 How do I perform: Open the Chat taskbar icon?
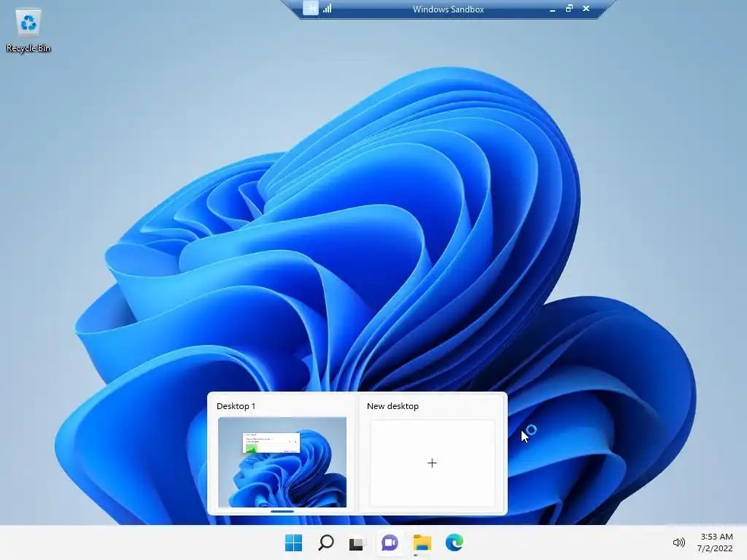[390, 542]
